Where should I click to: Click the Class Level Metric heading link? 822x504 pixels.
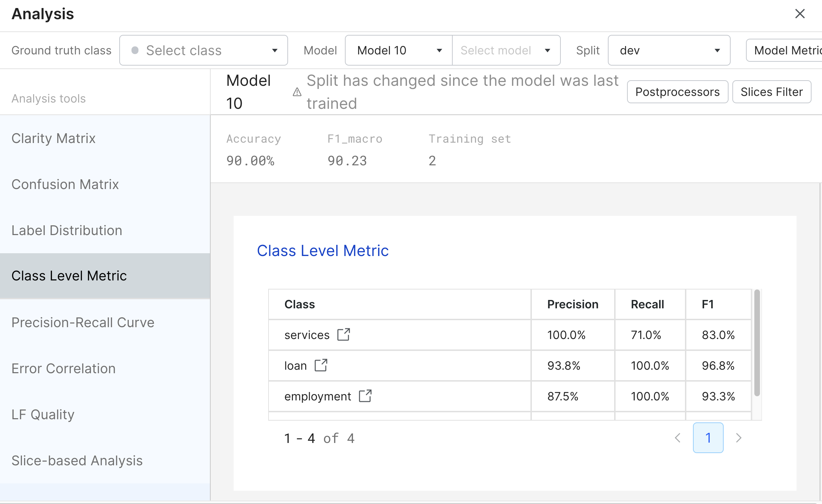coord(323,250)
